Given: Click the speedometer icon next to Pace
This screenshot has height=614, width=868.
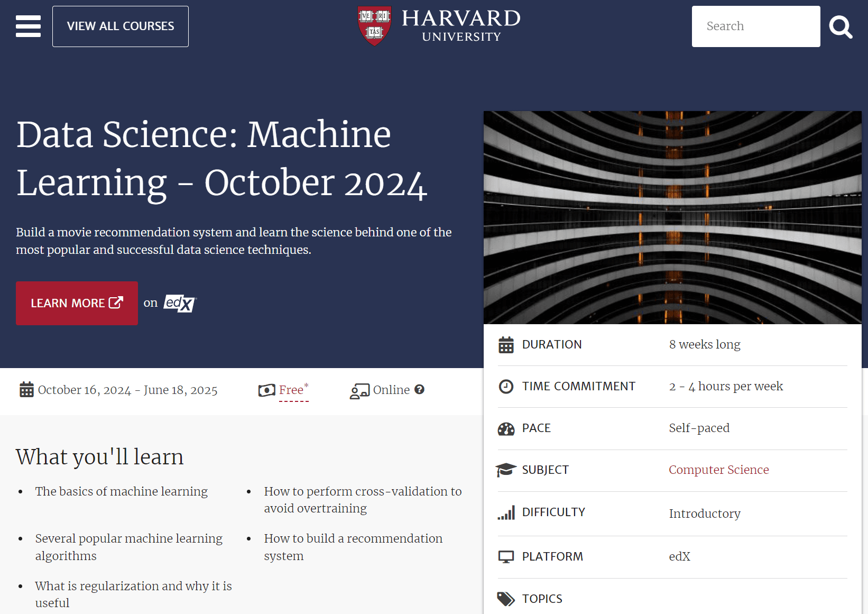Looking at the screenshot, I should [x=506, y=428].
